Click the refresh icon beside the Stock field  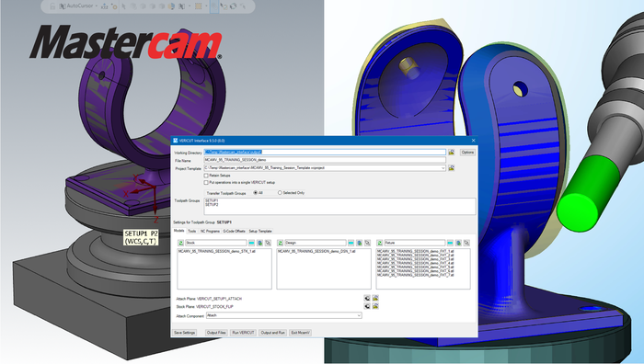click(x=180, y=243)
